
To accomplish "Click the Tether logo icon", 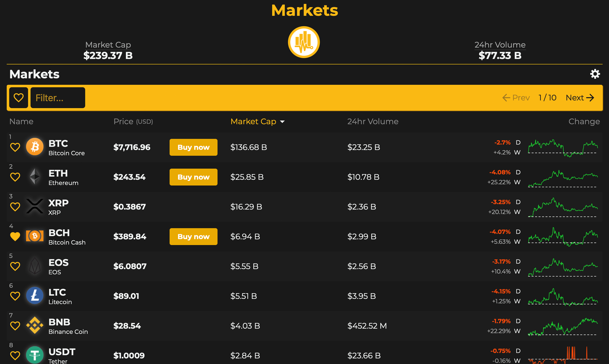I will click(35, 355).
